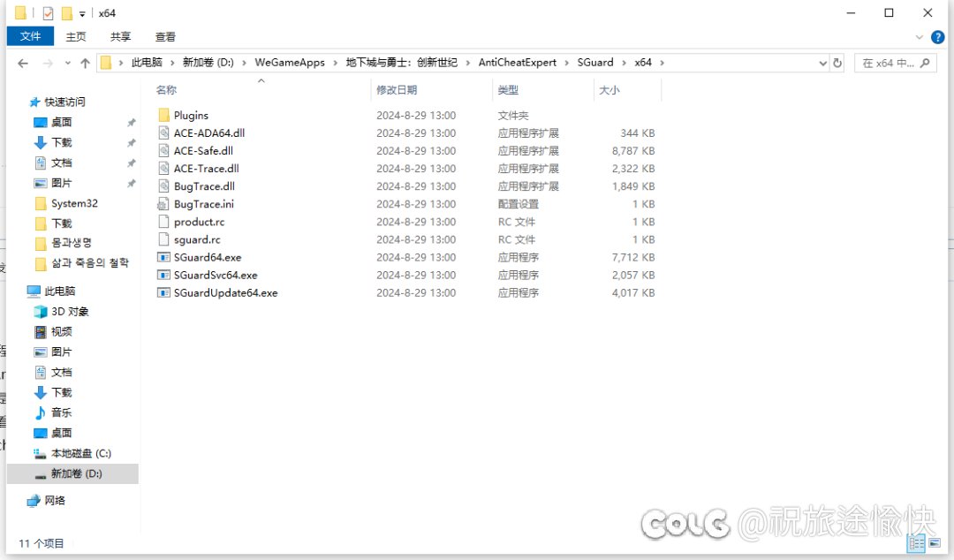
Task: Refresh the x64 folder view
Action: coord(837,63)
